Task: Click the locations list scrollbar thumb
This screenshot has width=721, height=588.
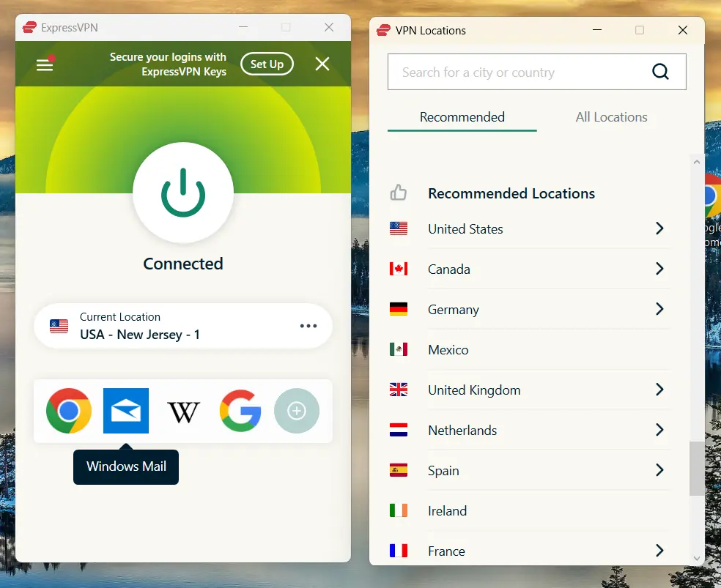Action: click(x=697, y=469)
